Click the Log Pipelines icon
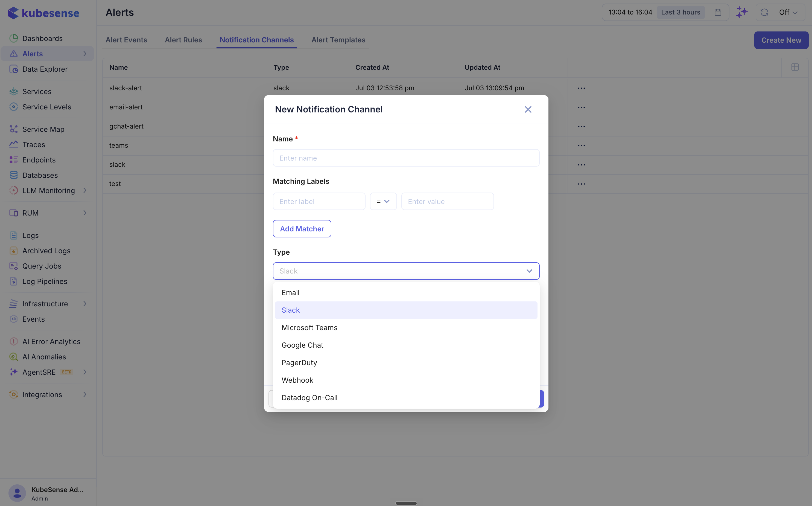 pyautogui.click(x=14, y=281)
